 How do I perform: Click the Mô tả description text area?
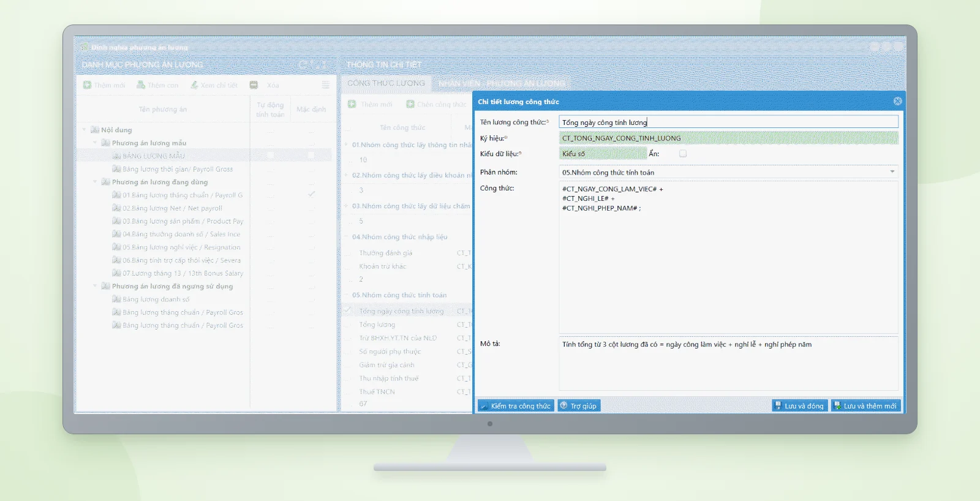click(729, 363)
